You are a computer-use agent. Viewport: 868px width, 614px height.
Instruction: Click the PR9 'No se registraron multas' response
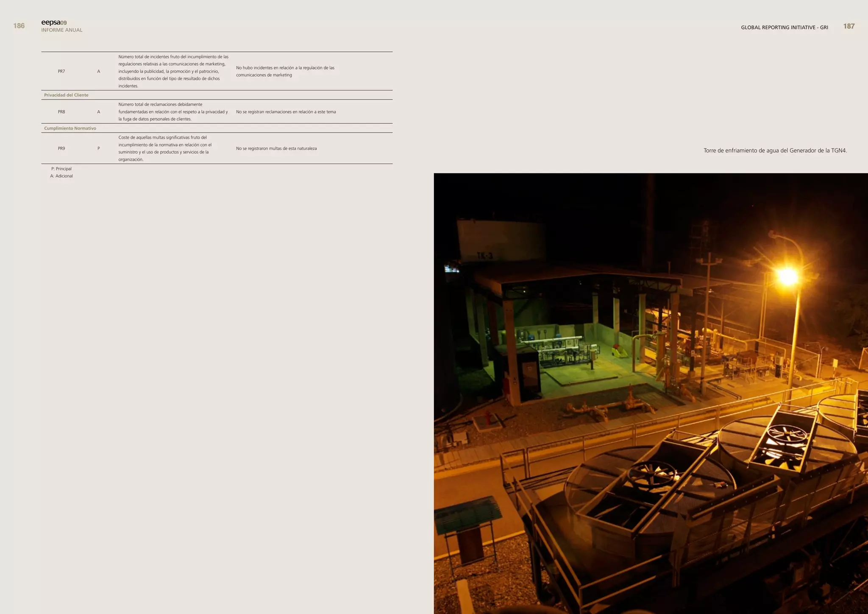(276, 148)
